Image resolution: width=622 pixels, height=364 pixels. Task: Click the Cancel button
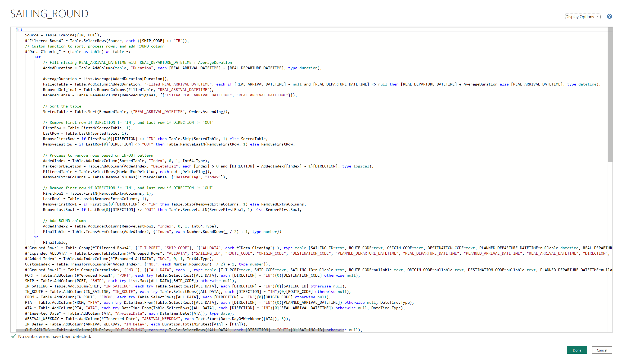(602, 350)
